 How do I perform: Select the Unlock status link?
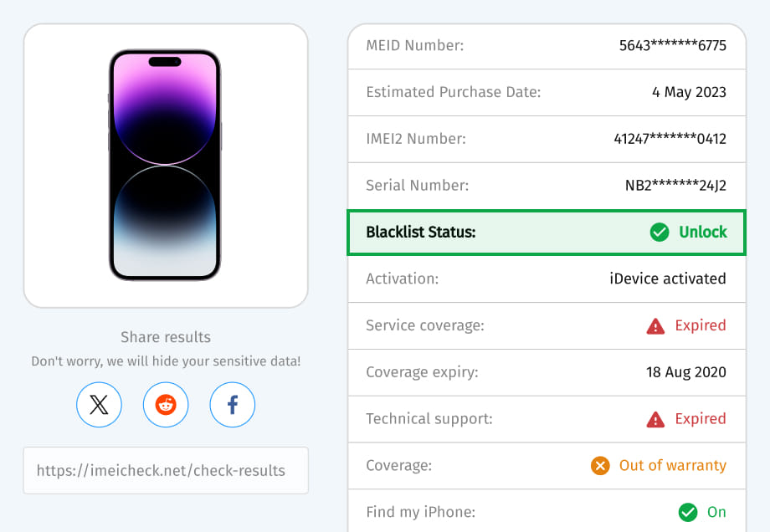tap(704, 232)
